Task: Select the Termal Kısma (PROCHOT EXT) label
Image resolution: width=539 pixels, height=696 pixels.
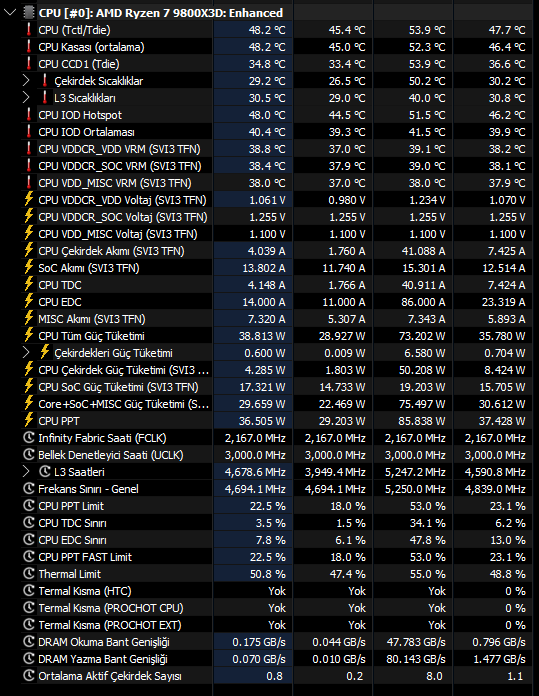Action: pyautogui.click(x=110, y=625)
